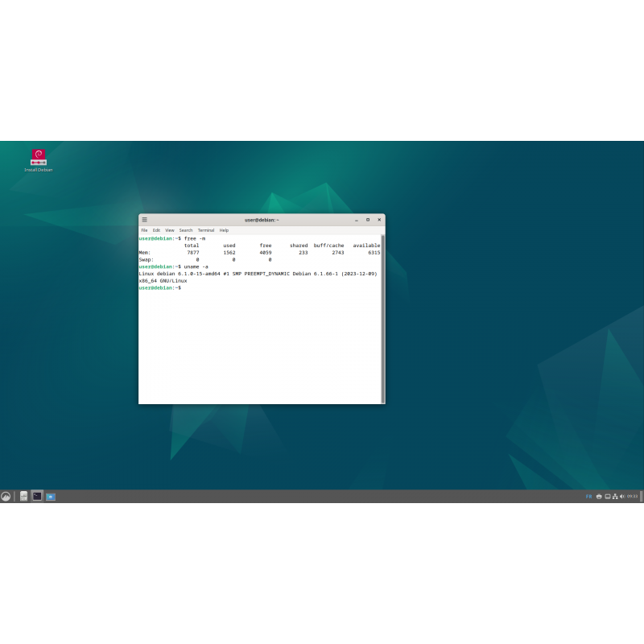Open the network status tray icon

coord(616,497)
